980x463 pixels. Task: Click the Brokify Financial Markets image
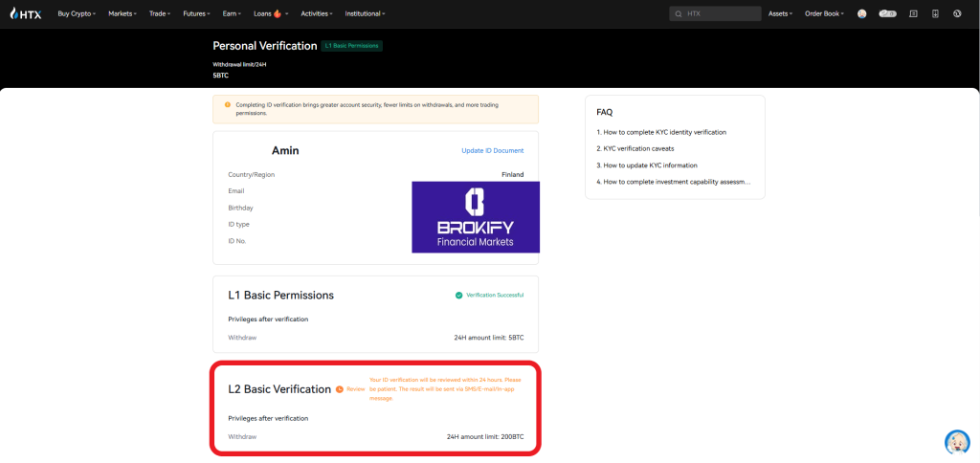coord(475,217)
